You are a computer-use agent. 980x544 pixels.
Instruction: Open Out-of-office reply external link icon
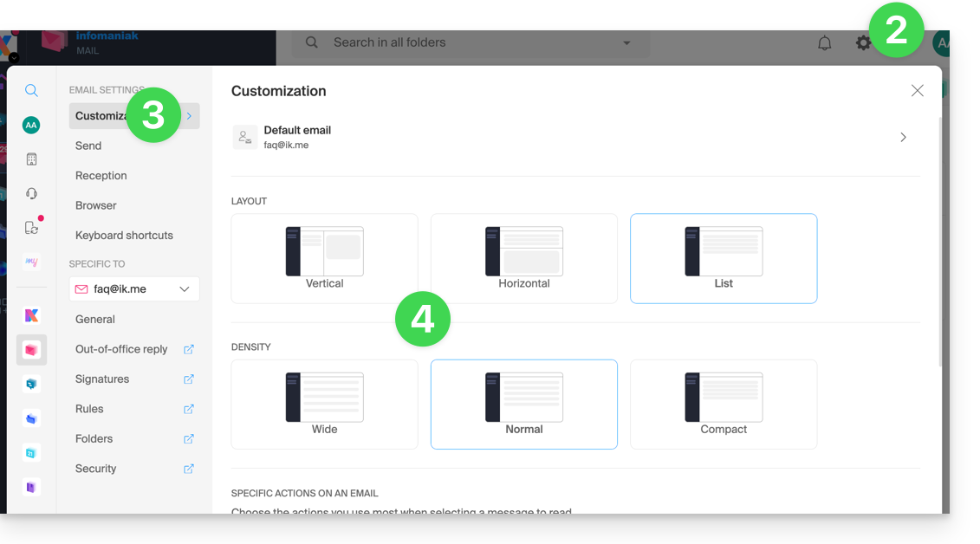[x=188, y=349]
